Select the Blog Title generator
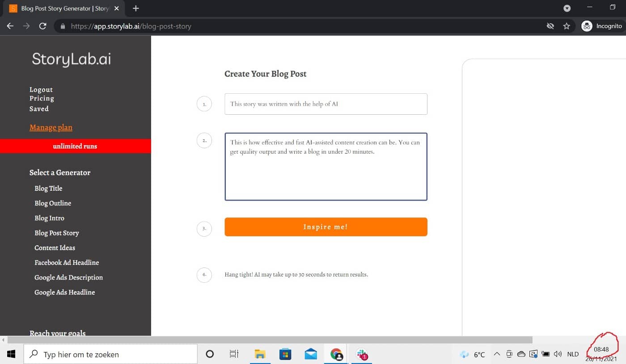 48,188
